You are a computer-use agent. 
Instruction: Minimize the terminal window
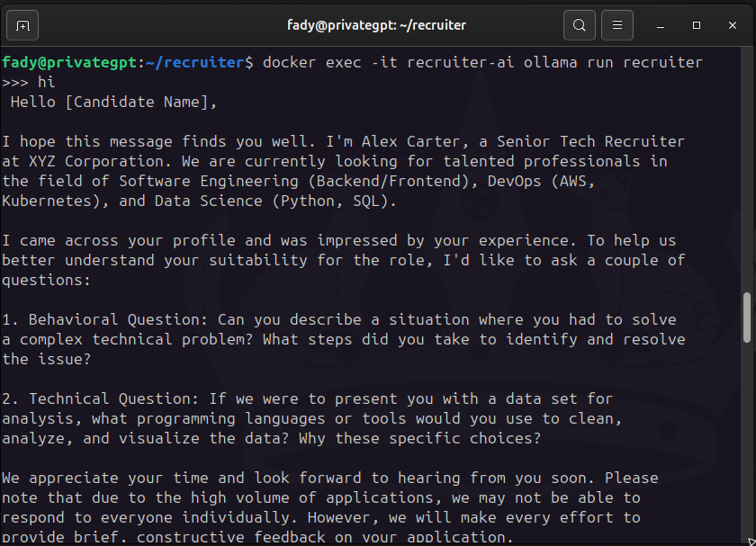pyautogui.click(x=661, y=25)
